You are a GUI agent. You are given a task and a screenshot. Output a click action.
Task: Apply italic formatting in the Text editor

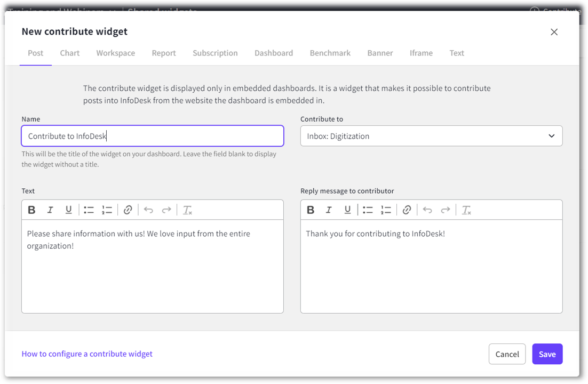click(x=50, y=210)
